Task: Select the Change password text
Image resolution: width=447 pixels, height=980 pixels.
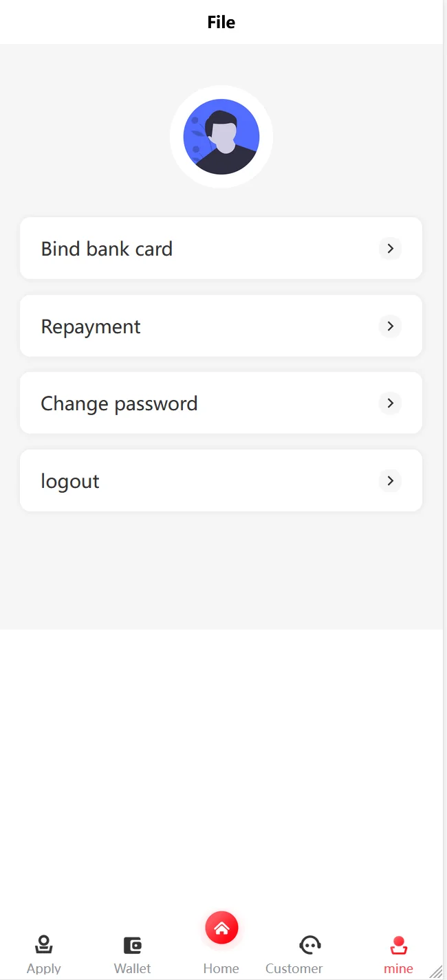Action: [x=119, y=403]
